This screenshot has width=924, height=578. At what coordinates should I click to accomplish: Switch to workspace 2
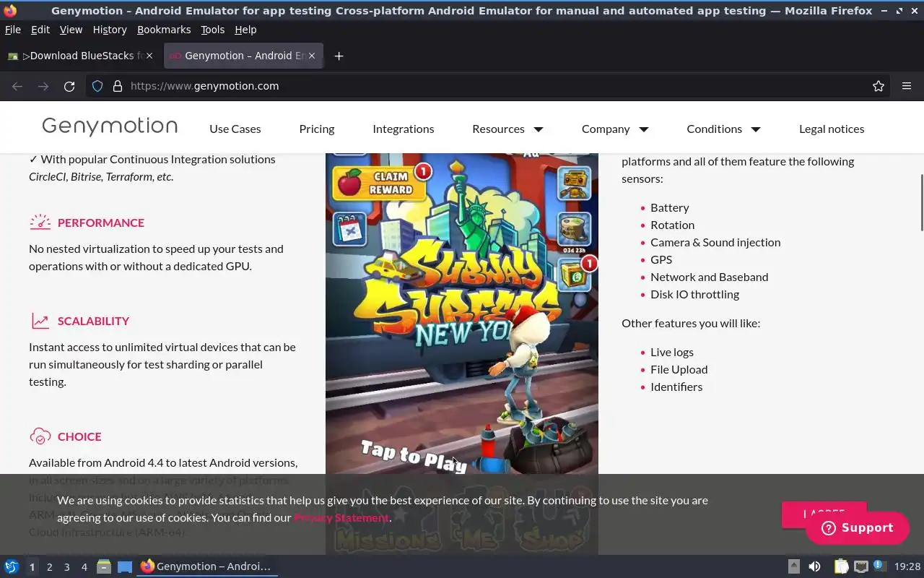coord(49,567)
